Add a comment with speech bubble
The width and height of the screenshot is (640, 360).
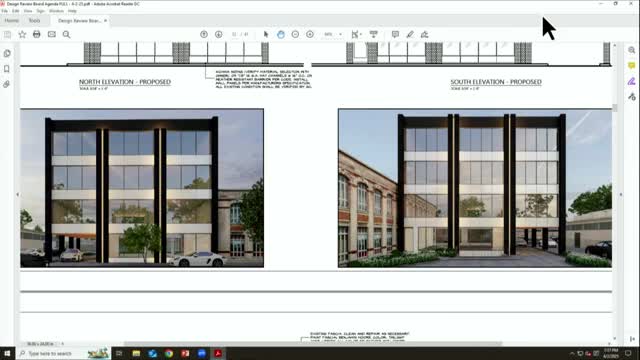coord(395,35)
